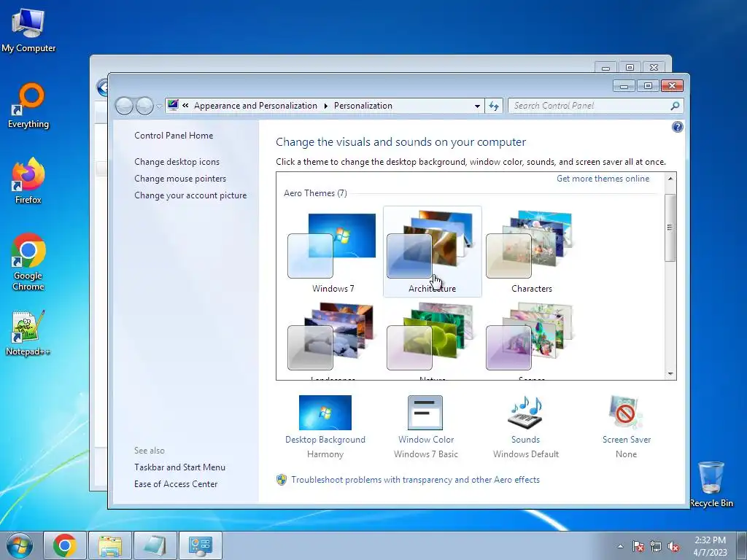Click themes list scroll down arrow

(670, 374)
